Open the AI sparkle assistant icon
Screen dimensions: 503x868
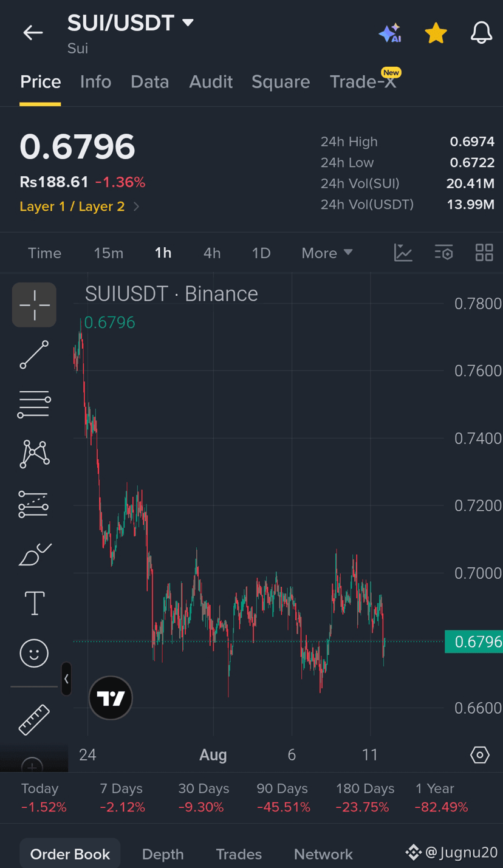(390, 33)
